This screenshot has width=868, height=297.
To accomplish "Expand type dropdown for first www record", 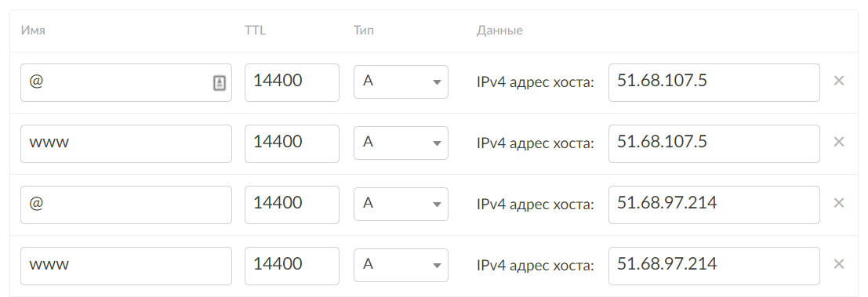I will [x=401, y=143].
